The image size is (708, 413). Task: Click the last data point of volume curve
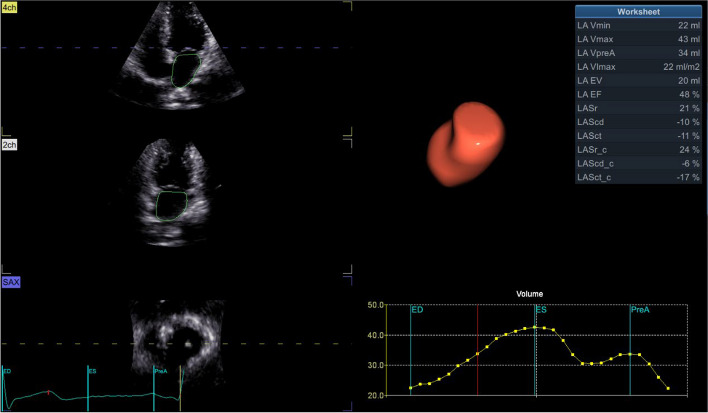[x=668, y=388]
